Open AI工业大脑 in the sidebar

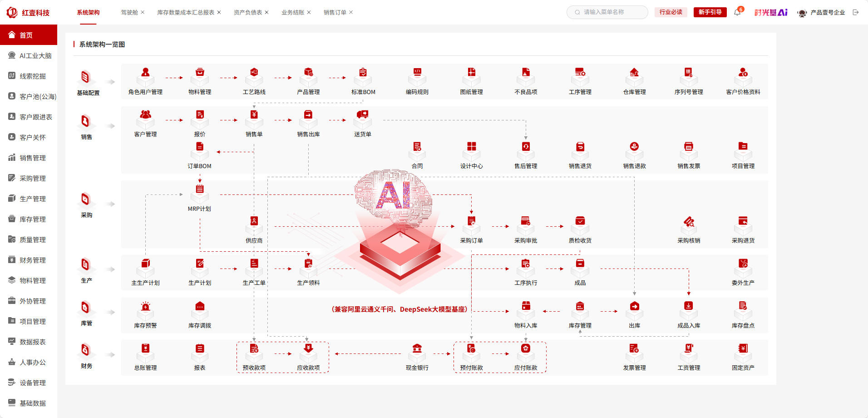(x=29, y=55)
